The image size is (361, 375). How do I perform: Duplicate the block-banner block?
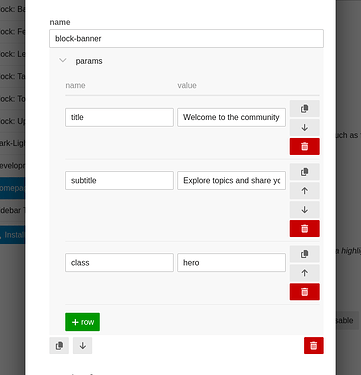coord(59,346)
